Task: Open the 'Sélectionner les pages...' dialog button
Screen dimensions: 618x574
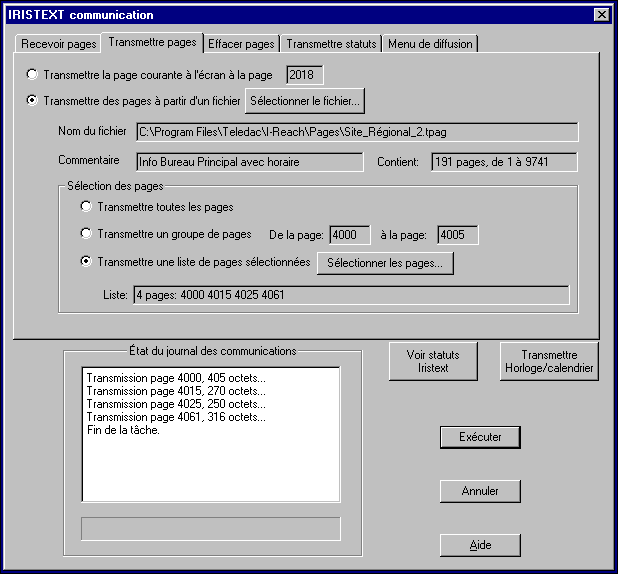Action: (385, 263)
